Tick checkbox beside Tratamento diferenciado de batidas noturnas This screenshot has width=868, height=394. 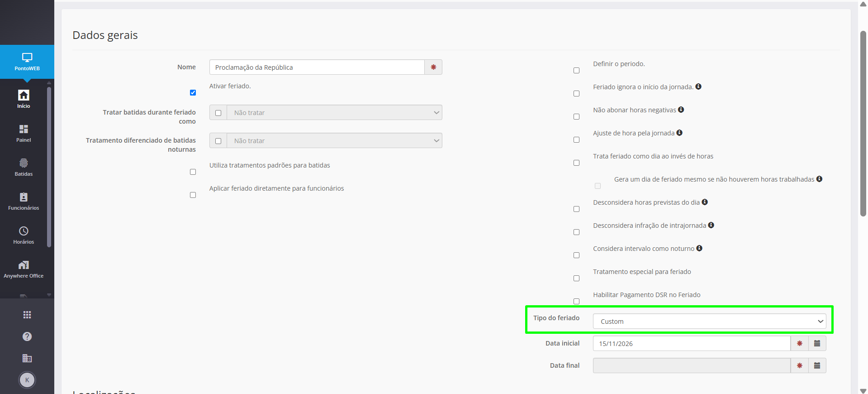pos(218,141)
